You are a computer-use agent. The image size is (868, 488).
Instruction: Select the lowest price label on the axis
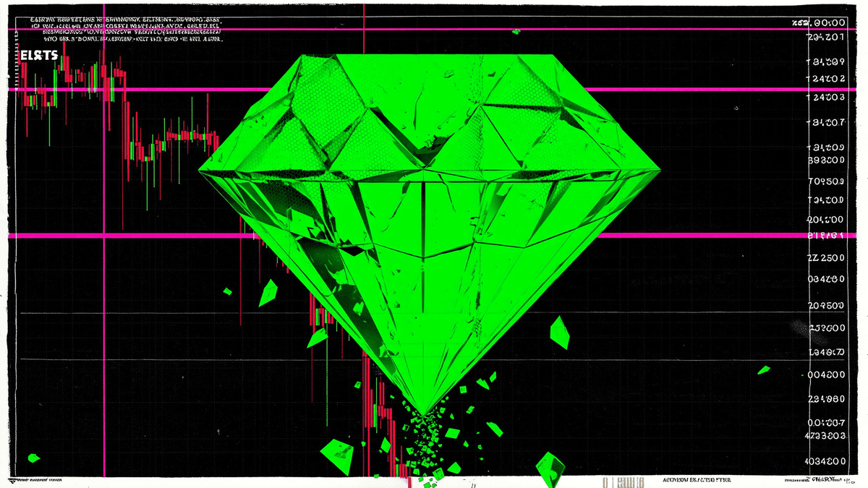[825, 461]
